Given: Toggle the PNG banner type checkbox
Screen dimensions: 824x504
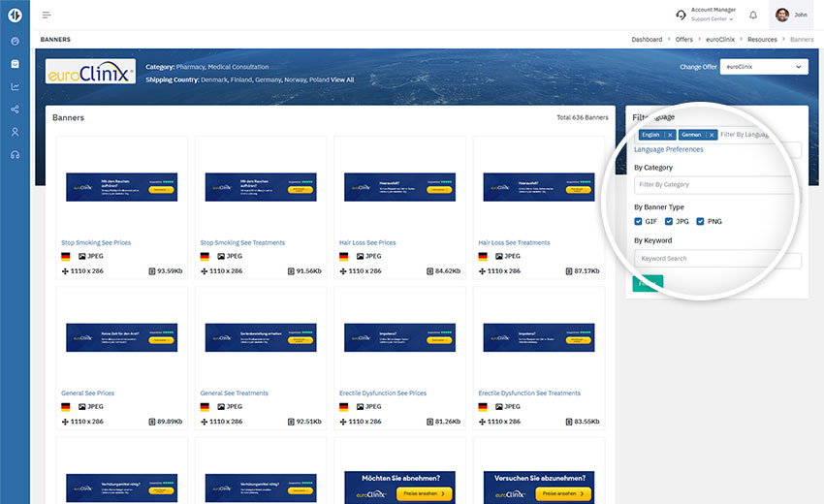Looking at the screenshot, I should tap(701, 221).
